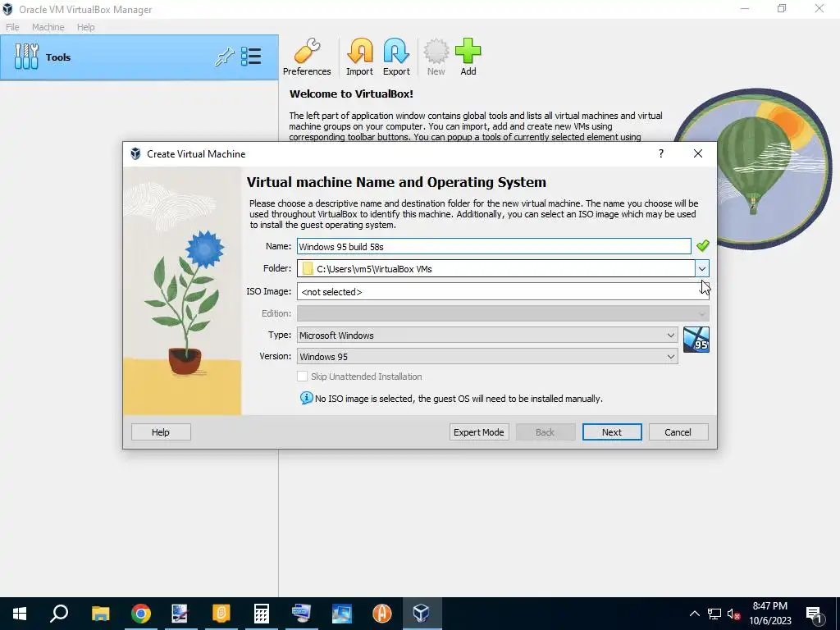The image size is (840, 630).
Task: Click the info icon beside No ISO message
Action: click(x=307, y=398)
